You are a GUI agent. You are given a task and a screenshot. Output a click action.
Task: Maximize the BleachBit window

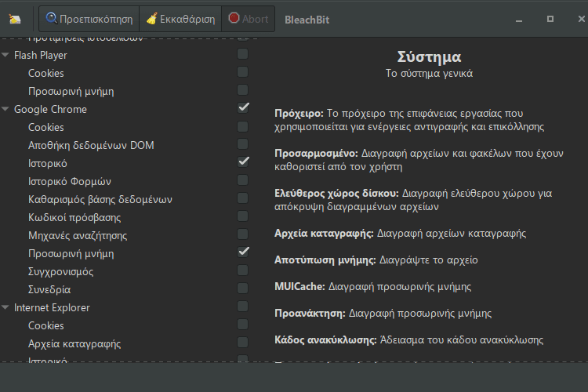click(550, 19)
